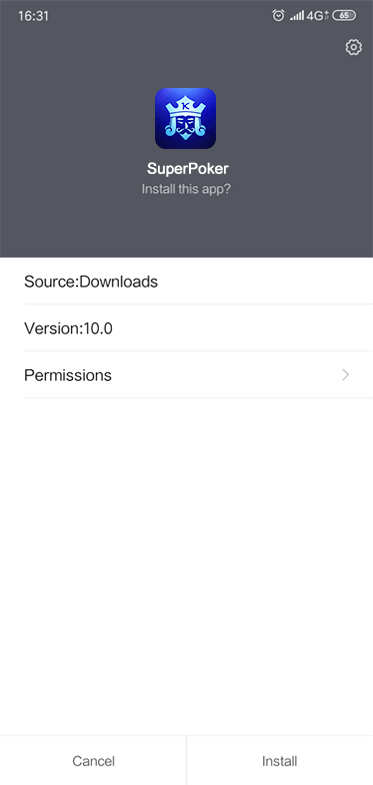Tap the "Install this app?" prompt text
373x785 pixels.
click(186, 189)
